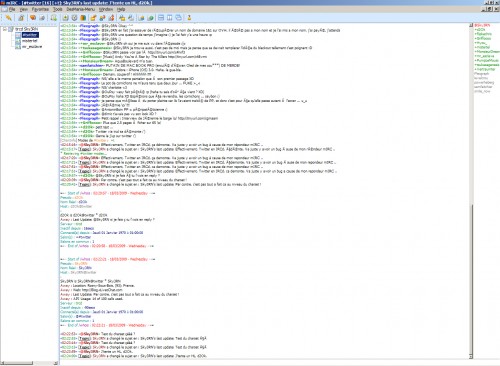The width and height of the screenshot is (500, 366).
Task: Click the Connect to server toolbar icon
Action: pos(8,18)
